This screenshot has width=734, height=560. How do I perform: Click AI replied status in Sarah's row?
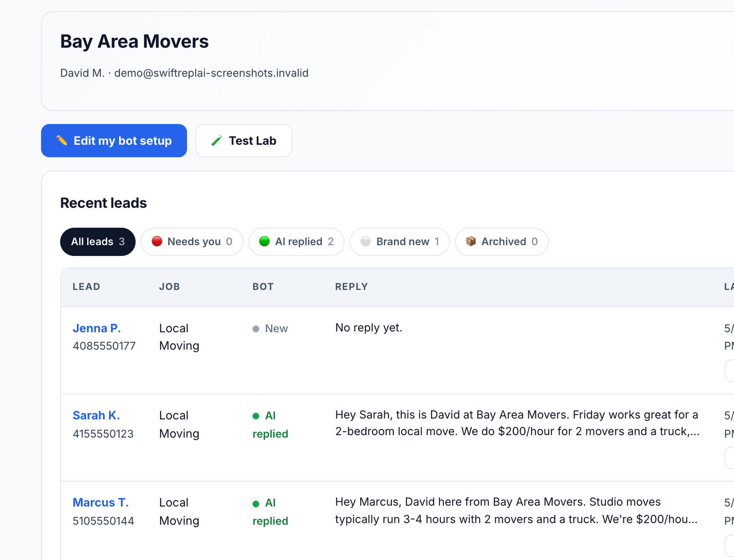coord(270,425)
